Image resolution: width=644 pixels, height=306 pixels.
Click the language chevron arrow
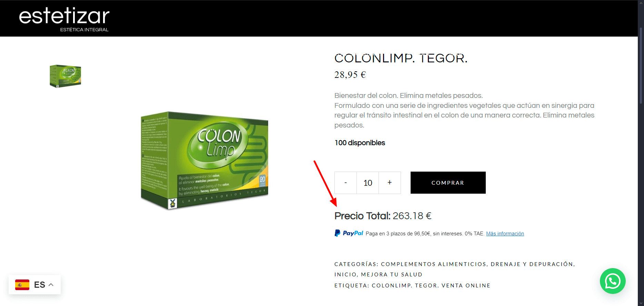coord(51,285)
